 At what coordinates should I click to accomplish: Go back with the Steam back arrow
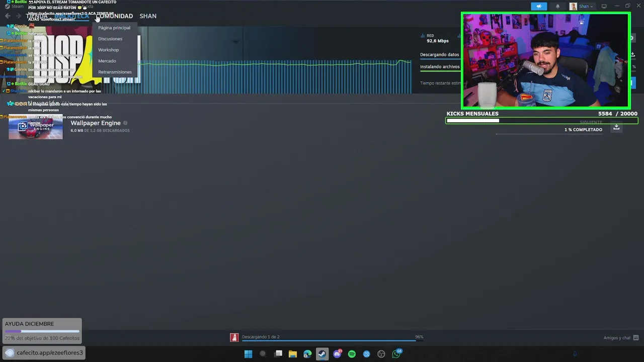[8, 16]
